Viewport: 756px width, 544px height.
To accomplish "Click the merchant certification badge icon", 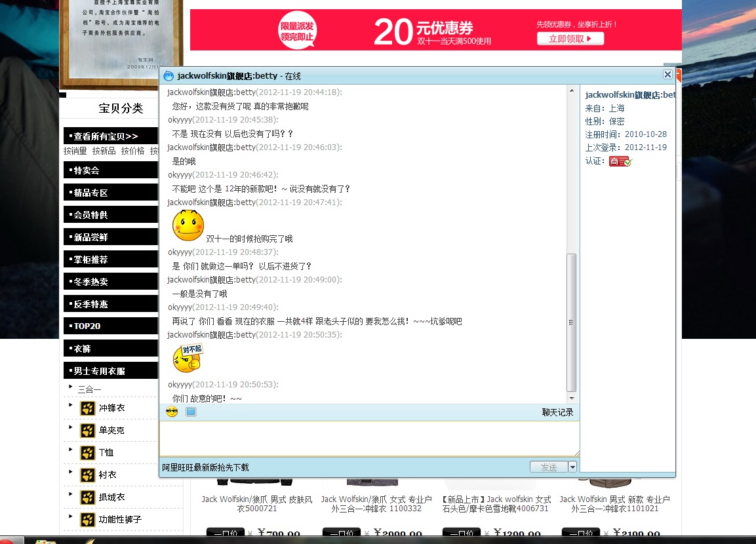I will [x=620, y=161].
